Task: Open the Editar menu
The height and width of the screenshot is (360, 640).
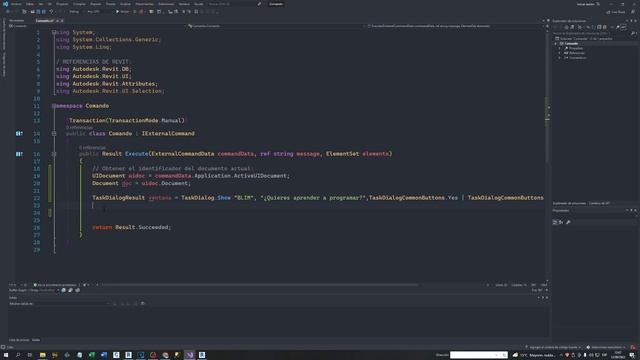Action: 30,4
